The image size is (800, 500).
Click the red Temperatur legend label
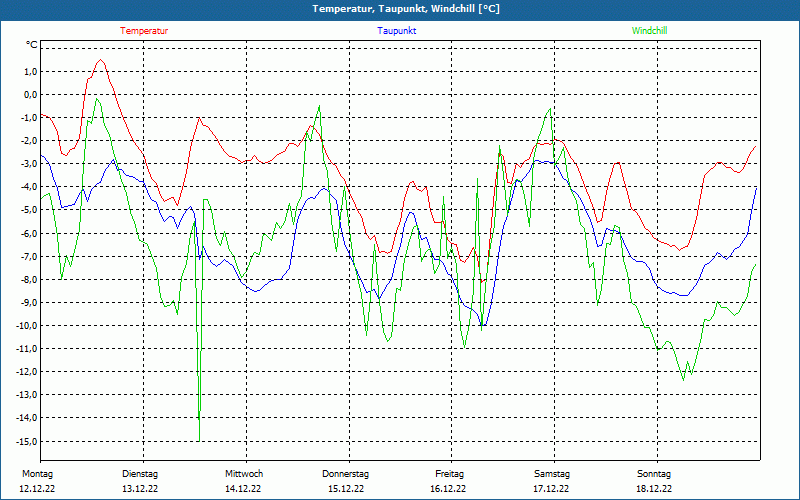click(144, 31)
